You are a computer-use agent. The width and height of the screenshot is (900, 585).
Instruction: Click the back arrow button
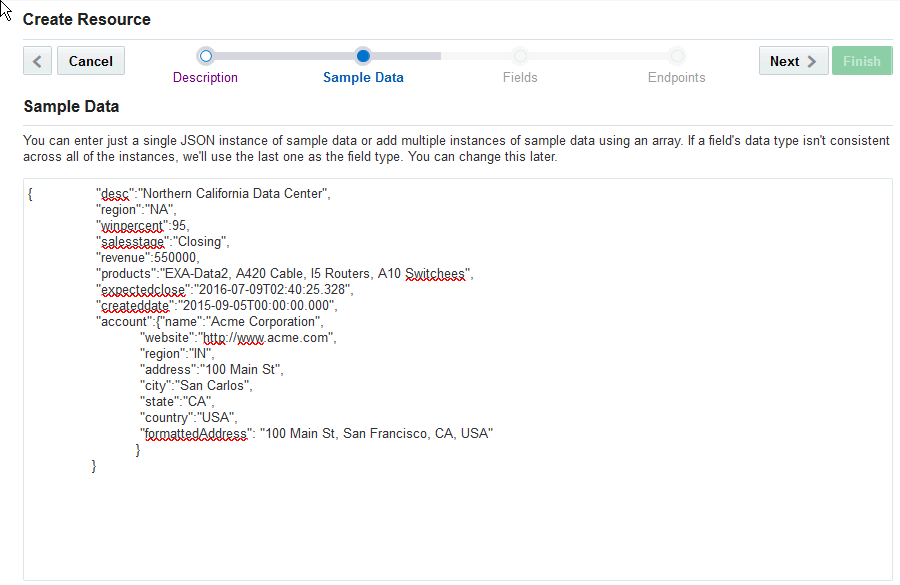click(x=37, y=61)
